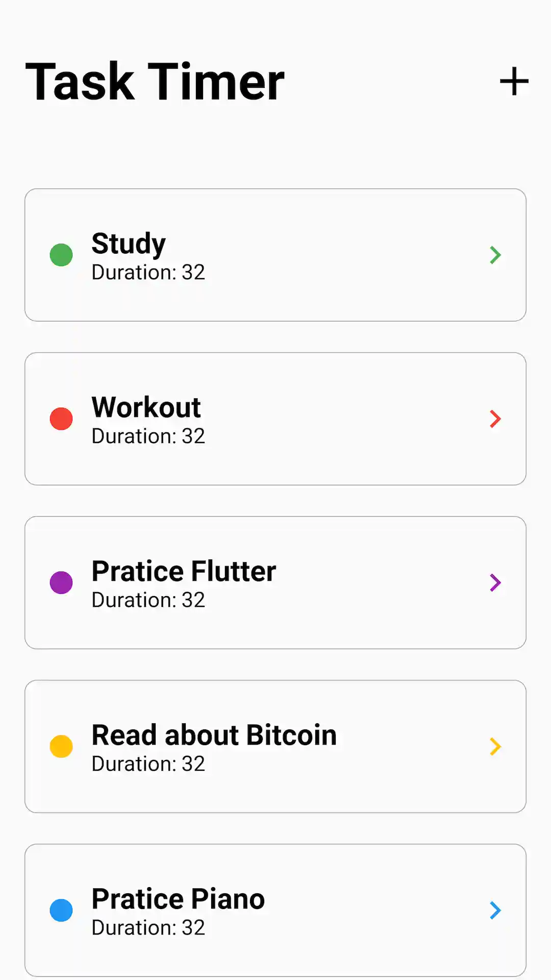Click the Task Timer heading
This screenshot has height=980, width=551.
(155, 82)
